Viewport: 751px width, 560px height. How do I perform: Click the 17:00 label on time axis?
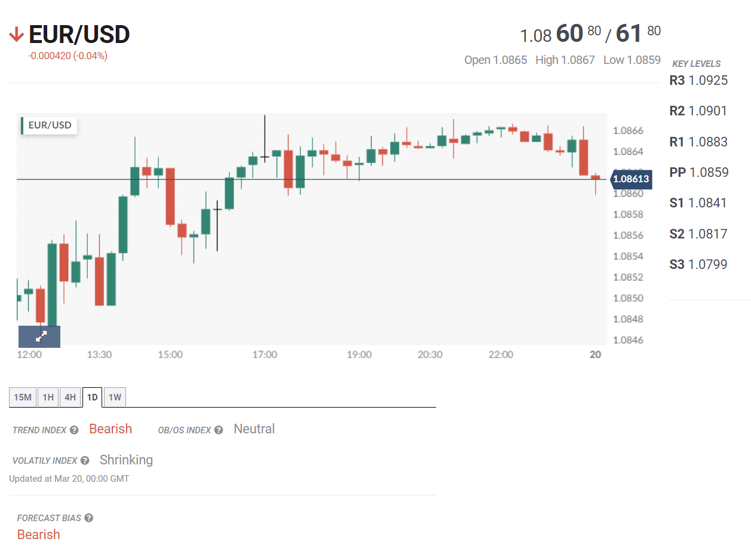pos(264,355)
